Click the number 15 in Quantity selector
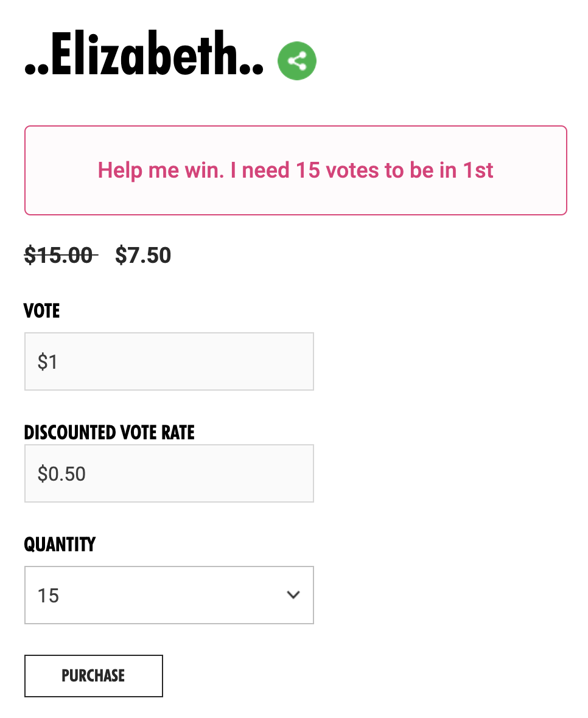The width and height of the screenshot is (588, 718). click(x=48, y=596)
